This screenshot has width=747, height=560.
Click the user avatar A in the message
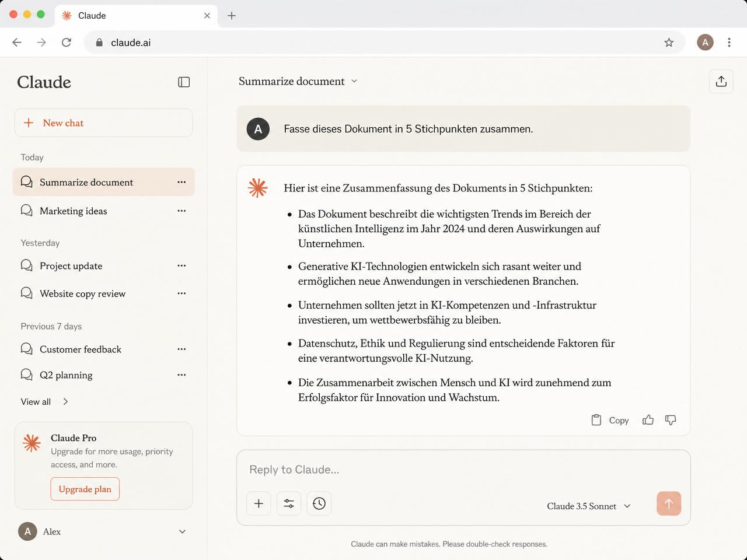258,129
